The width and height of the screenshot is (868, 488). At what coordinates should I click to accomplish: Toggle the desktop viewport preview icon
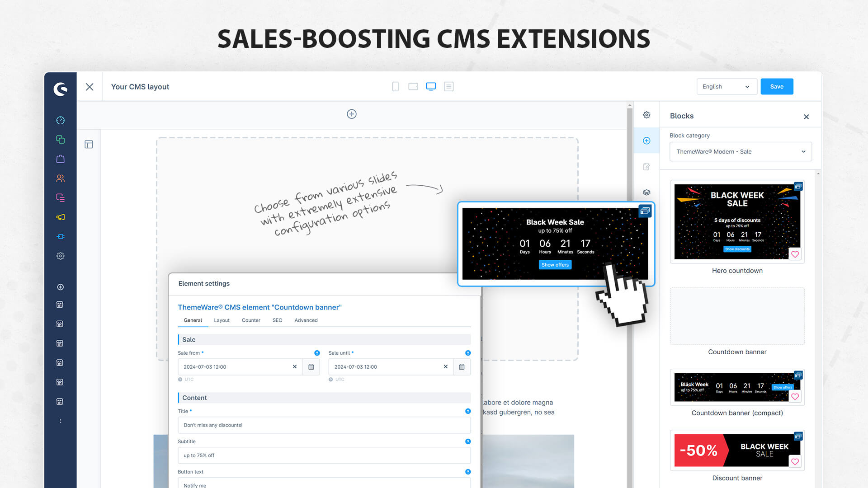pos(431,86)
